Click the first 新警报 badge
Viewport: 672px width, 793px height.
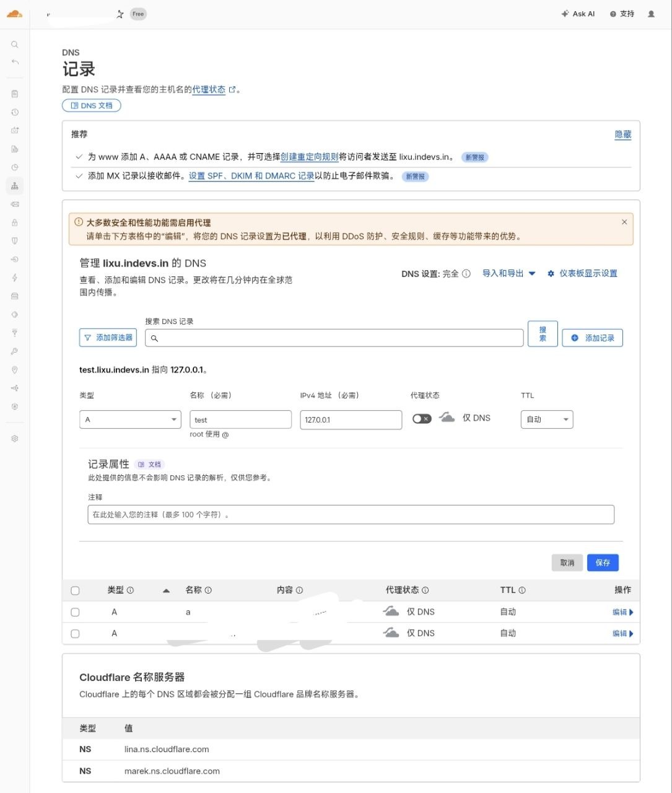click(475, 157)
